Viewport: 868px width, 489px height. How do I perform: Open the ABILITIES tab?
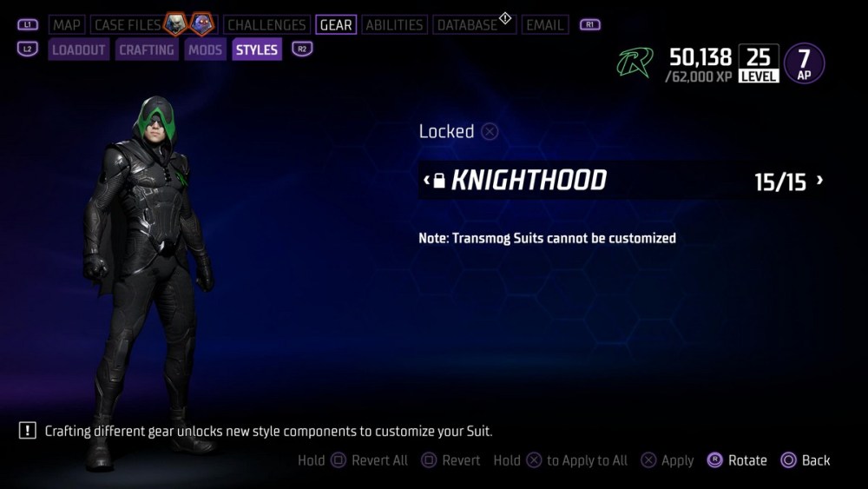pyautogui.click(x=394, y=25)
